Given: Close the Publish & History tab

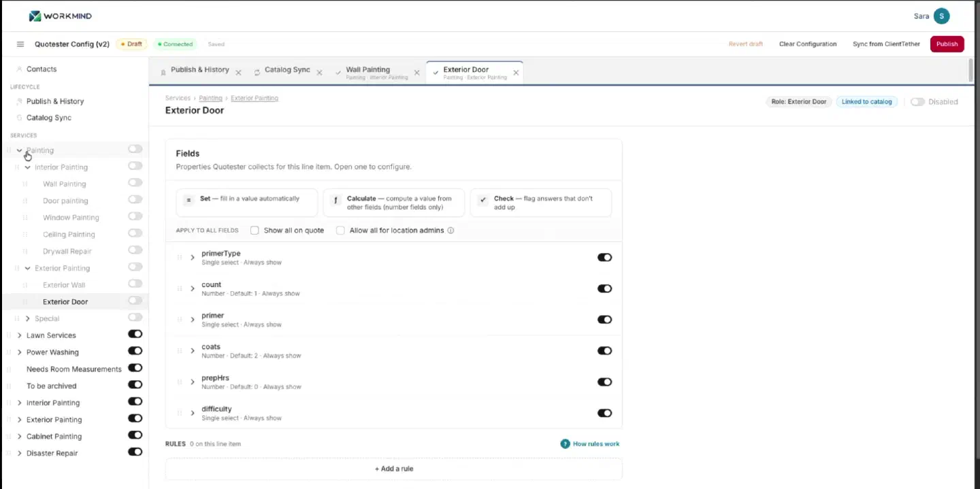Looking at the screenshot, I should coord(238,72).
